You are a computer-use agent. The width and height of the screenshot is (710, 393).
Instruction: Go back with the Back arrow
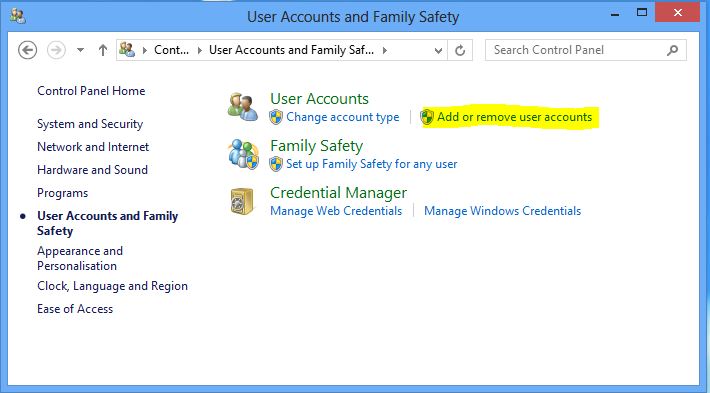[28, 50]
